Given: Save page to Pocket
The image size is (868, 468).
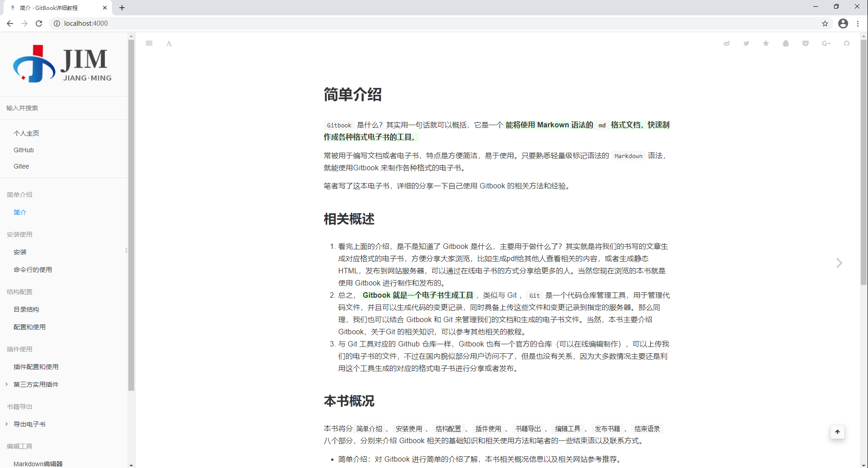Looking at the screenshot, I should click(805, 43).
